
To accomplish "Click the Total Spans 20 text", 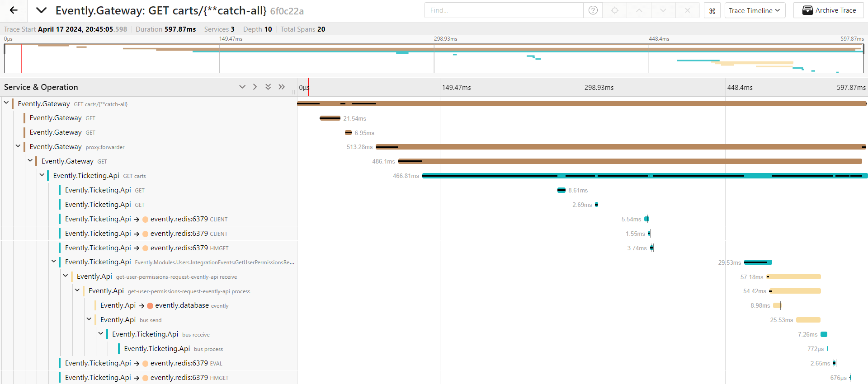I will point(303,29).
